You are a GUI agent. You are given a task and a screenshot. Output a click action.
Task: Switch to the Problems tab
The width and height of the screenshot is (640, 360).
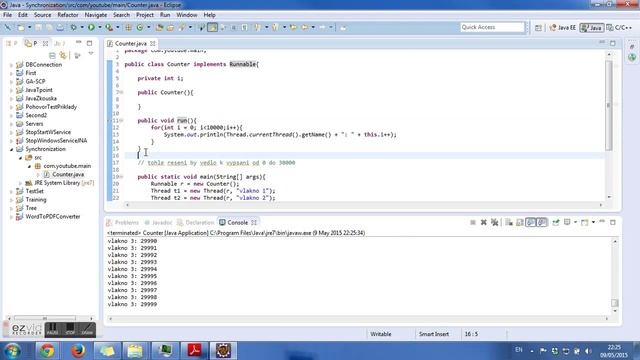(122, 222)
